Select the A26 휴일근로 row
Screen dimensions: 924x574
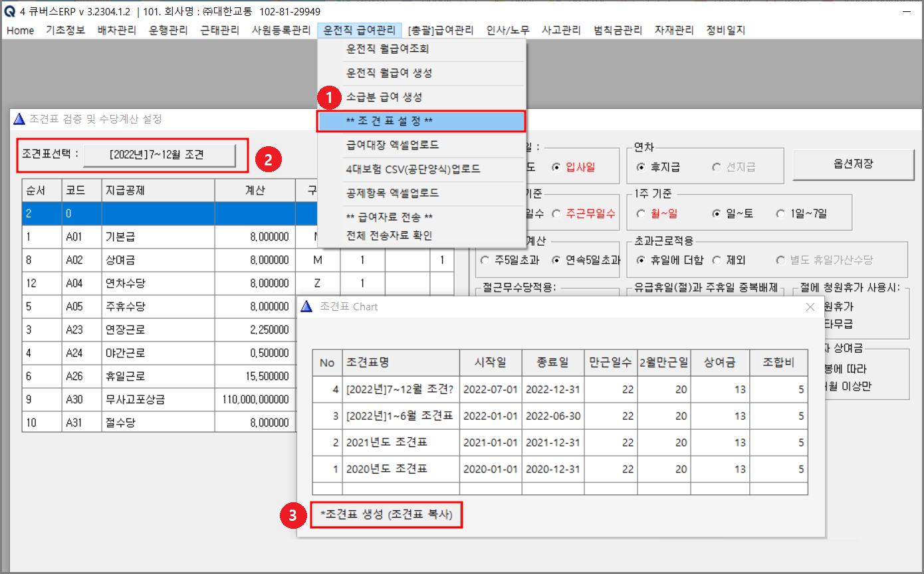coord(160,377)
